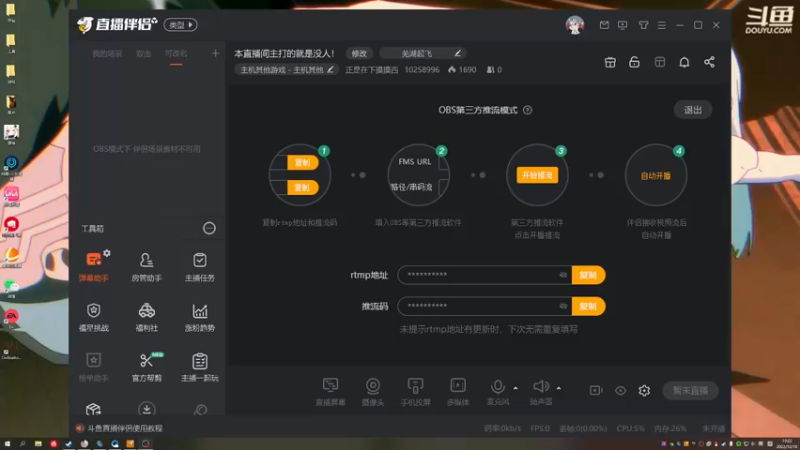Mute the 扬声器 speaker

coord(541,391)
